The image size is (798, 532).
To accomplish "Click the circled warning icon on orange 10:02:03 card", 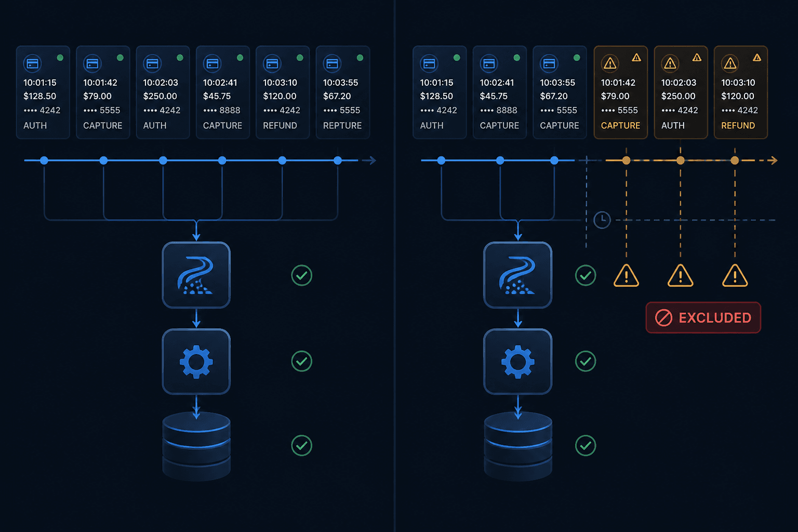I will (x=670, y=63).
